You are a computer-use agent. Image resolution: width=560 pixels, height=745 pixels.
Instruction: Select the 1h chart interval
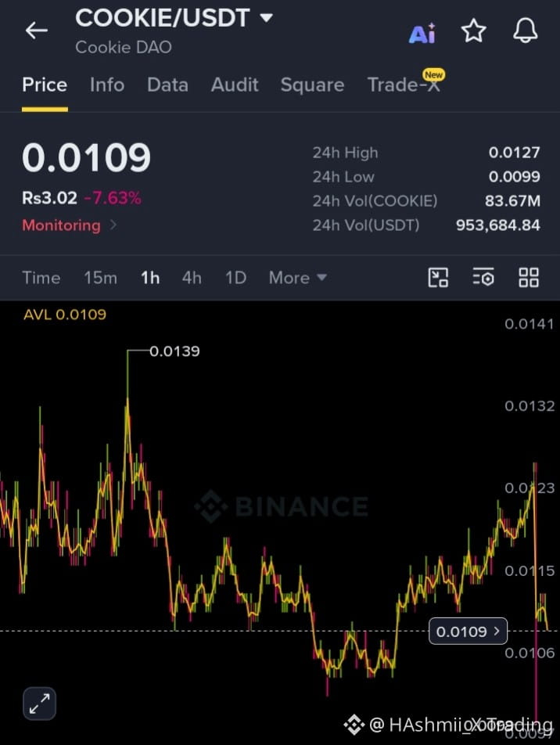(x=150, y=278)
